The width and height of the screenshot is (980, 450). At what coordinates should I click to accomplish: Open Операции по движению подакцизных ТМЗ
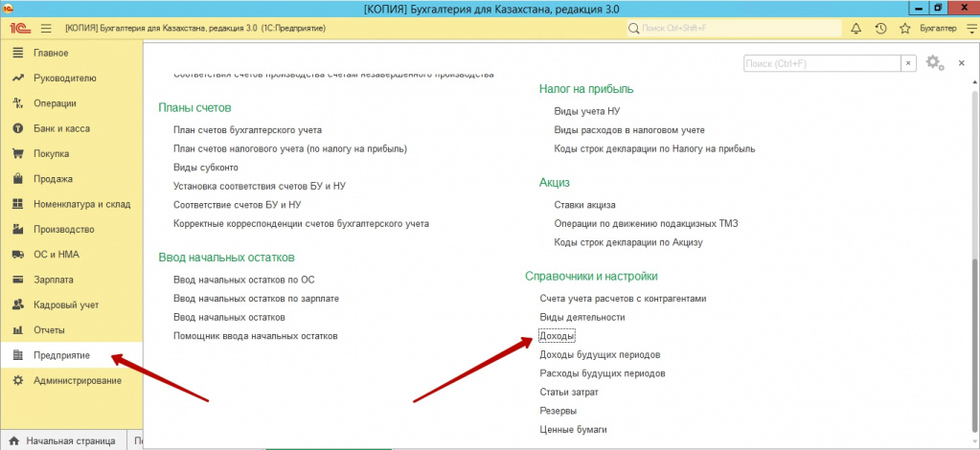click(x=647, y=223)
